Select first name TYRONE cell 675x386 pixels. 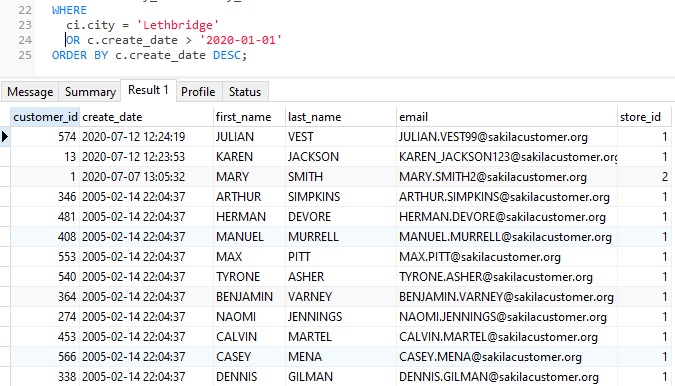point(249,277)
